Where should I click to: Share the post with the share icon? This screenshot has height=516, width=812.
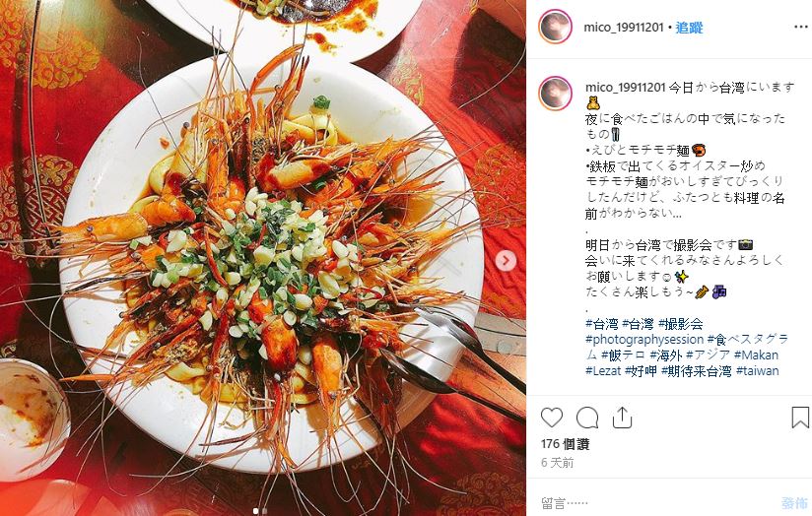point(622,418)
